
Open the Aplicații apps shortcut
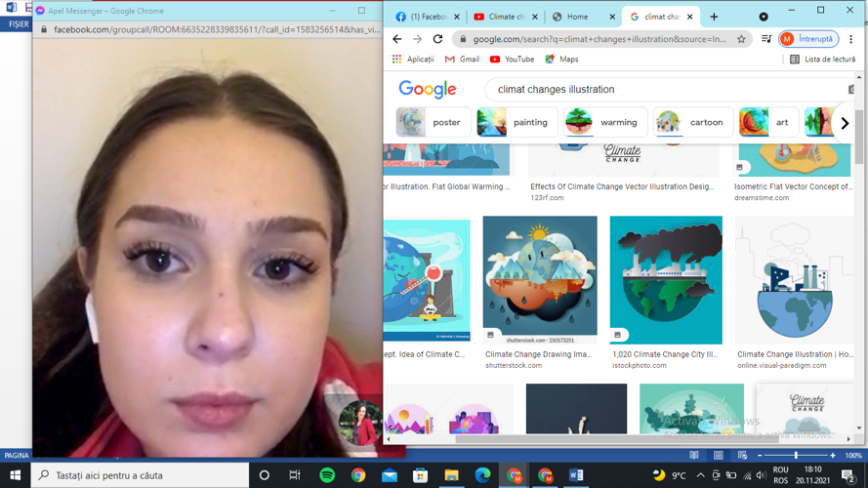tap(412, 60)
